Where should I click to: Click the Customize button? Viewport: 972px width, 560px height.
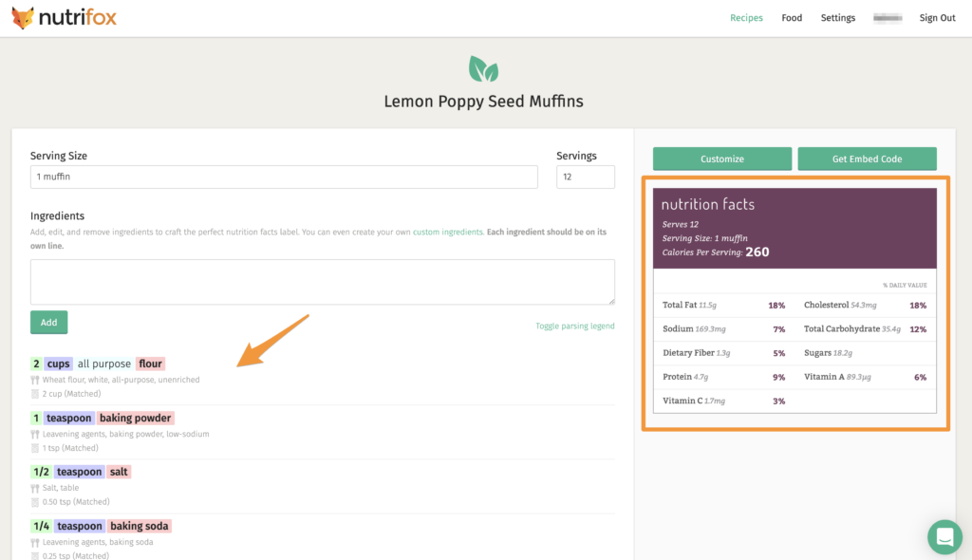pos(722,159)
